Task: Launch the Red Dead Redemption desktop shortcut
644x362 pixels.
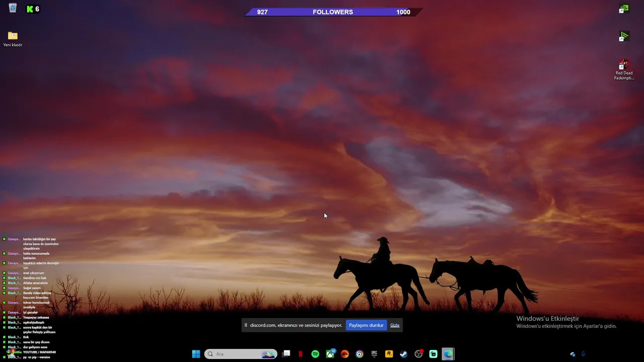Action: coord(624,69)
